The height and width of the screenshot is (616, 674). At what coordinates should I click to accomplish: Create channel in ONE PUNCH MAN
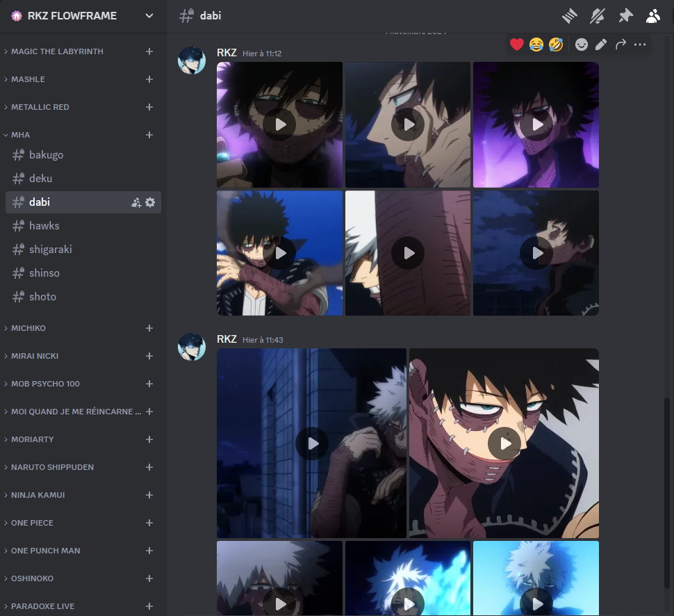tap(149, 551)
